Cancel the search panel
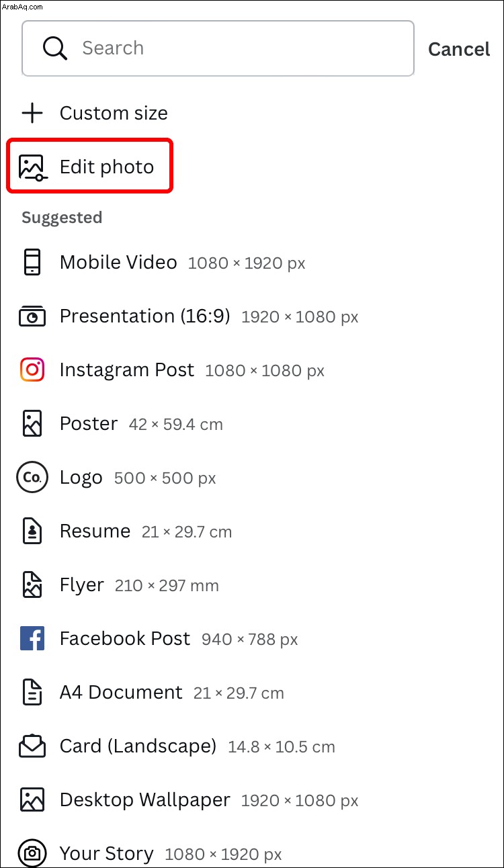Viewport: 504px width, 868px height. point(459,49)
